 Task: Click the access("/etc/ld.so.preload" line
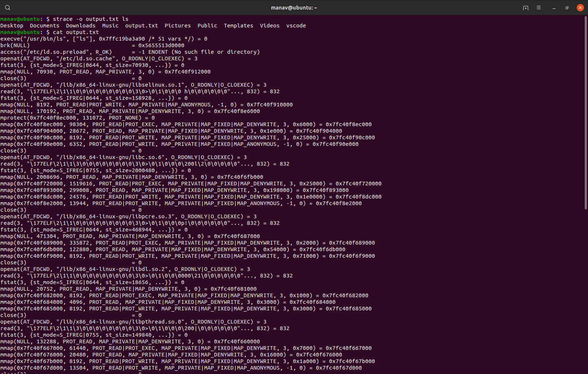point(130,52)
